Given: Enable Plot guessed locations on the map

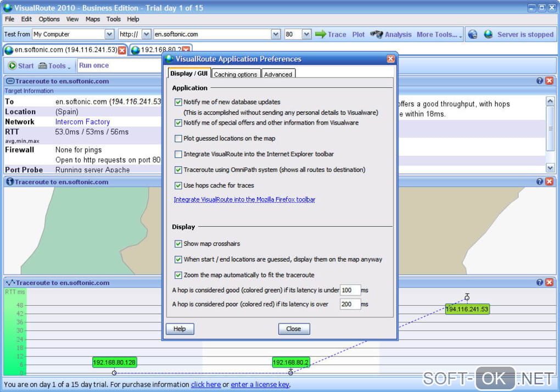Looking at the screenshot, I should [178, 138].
